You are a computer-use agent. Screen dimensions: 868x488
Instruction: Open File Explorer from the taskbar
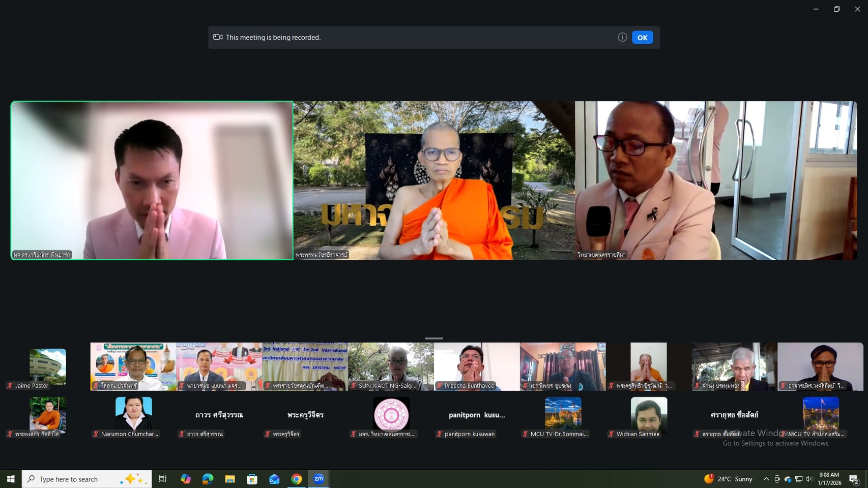[230, 479]
